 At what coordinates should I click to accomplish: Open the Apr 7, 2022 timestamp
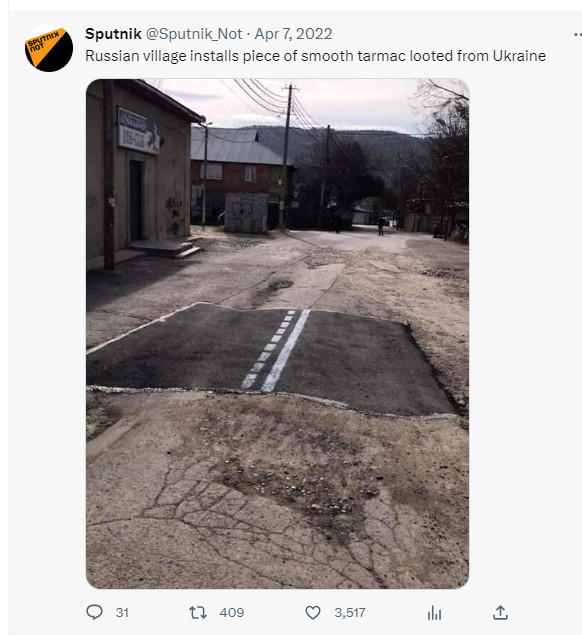pyautogui.click(x=293, y=34)
